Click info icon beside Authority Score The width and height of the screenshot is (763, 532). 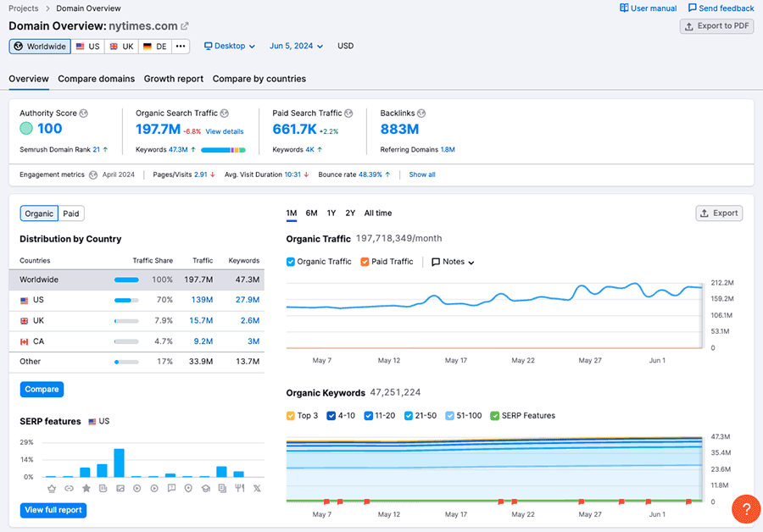click(84, 114)
